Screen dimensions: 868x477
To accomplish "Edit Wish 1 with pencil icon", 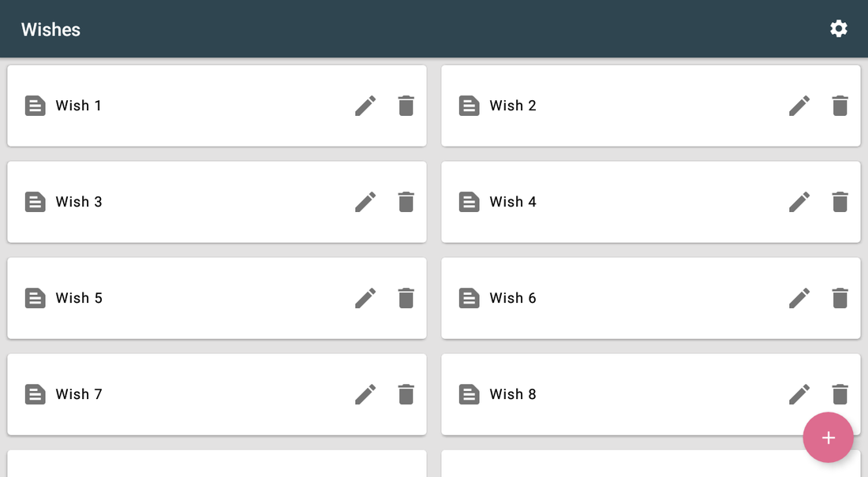I will coord(365,106).
